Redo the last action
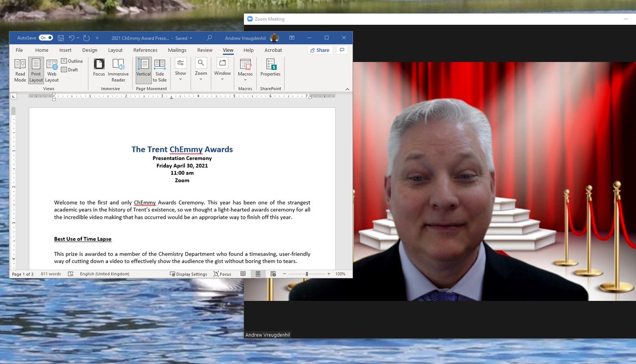Image resolution: width=636 pixels, height=364 pixels. 87,38
